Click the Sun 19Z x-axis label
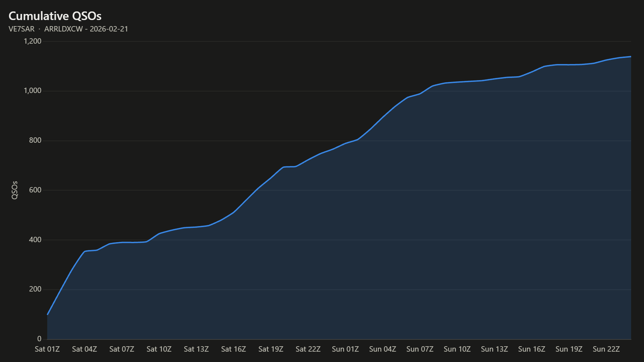Screen dimensions: 644x362 pyautogui.click(x=569, y=349)
